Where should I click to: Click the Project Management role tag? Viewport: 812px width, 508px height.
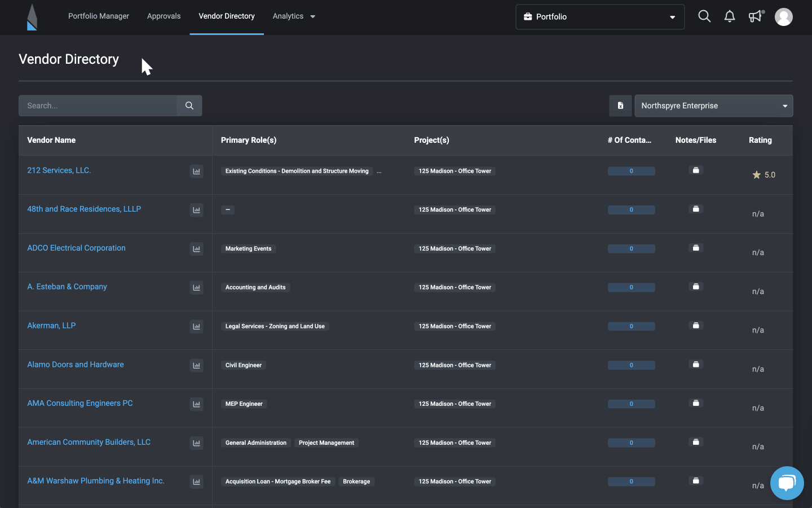coord(326,443)
